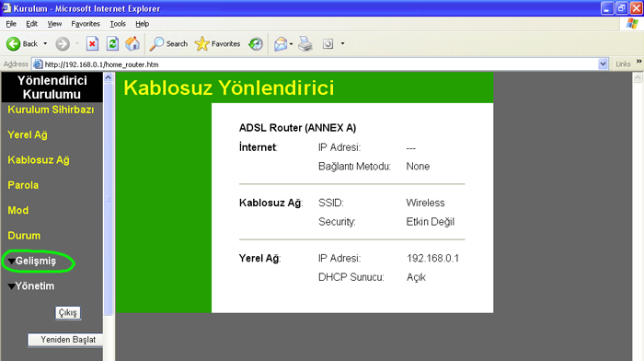
Task: Click the Mail envelope icon
Action: [x=281, y=43]
